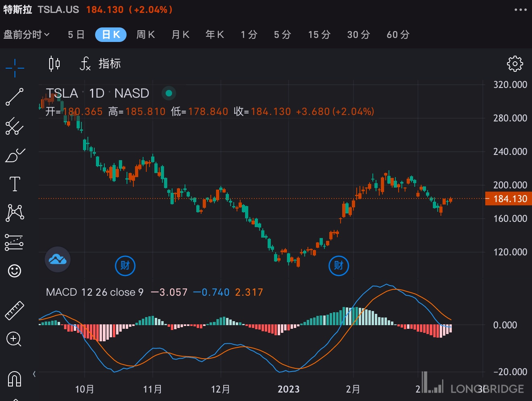The height and width of the screenshot is (401, 532).
Task: Click the 2023 time axis label
Action: point(289,389)
